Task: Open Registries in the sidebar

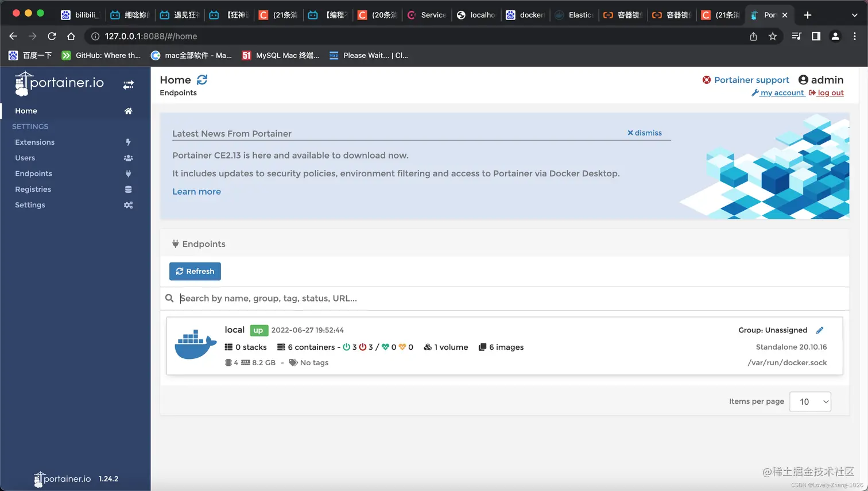Action: (x=33, y=190)
